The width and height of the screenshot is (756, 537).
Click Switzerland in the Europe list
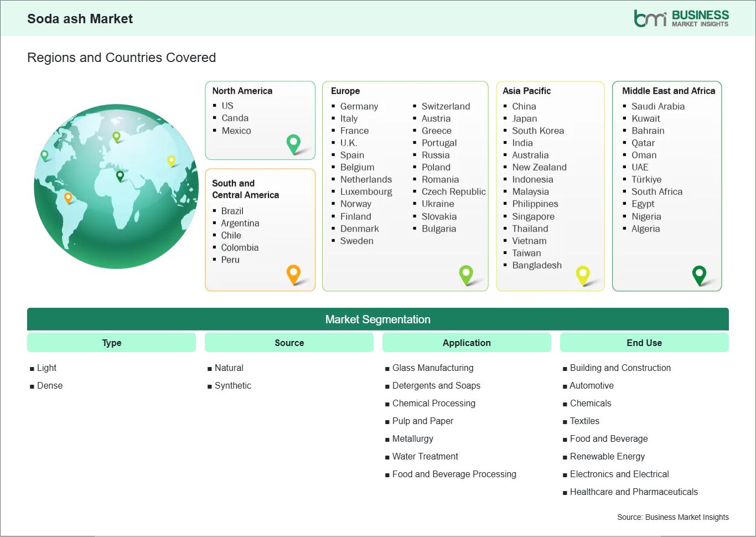click(446, 106)
